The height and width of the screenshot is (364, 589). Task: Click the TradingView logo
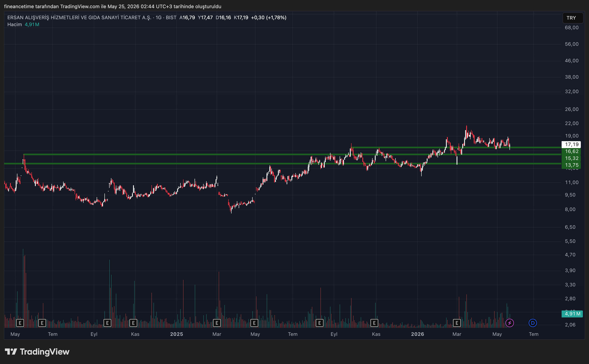click(x=37, y=352)
